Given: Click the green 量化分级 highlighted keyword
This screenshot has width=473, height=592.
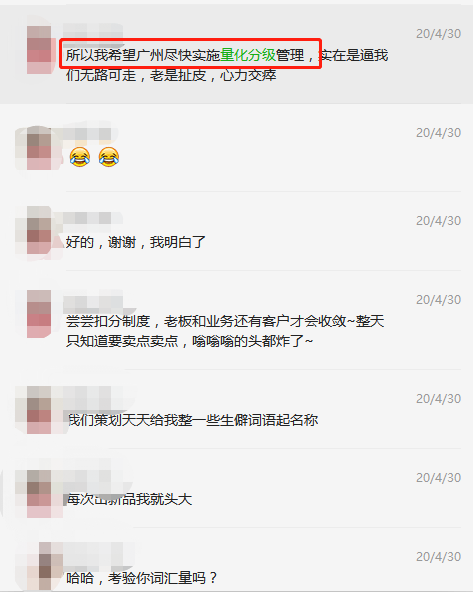Looking at the screenshot, I should point(248,55).
